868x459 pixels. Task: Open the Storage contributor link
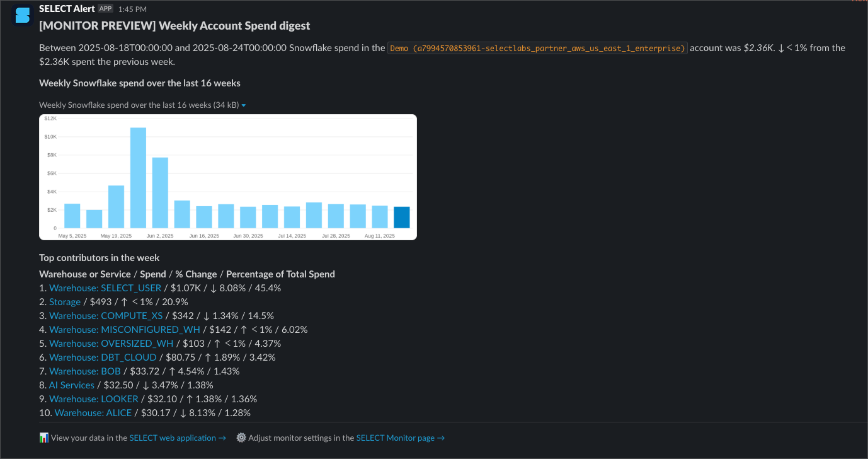65,302
